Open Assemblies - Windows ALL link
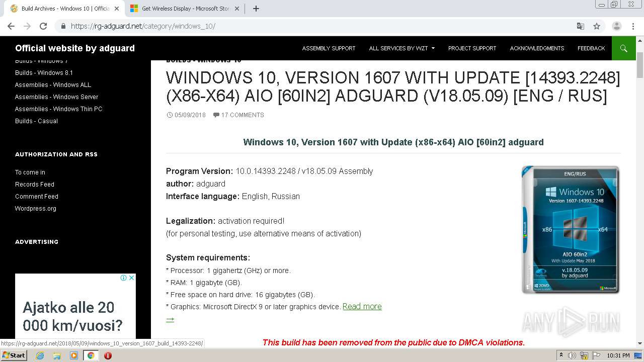The image size is (644, 362). [53, 85]
